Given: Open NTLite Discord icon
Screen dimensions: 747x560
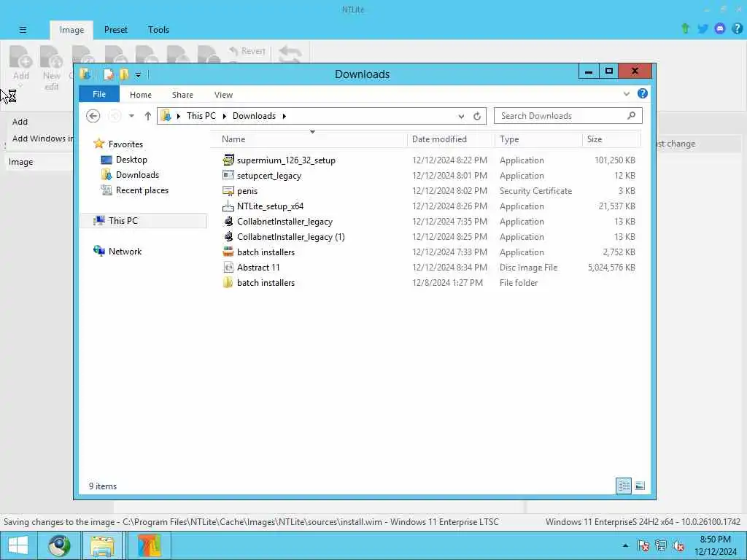Looking at the screenshot, I should tap(720, 28).
